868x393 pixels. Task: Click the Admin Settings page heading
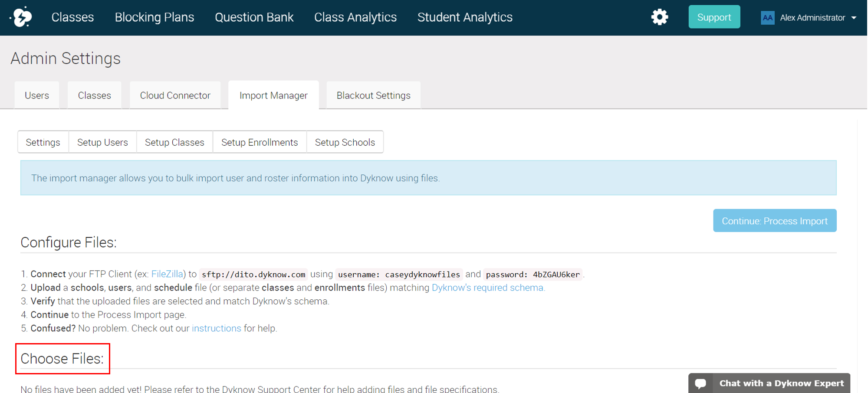(66, 58)
